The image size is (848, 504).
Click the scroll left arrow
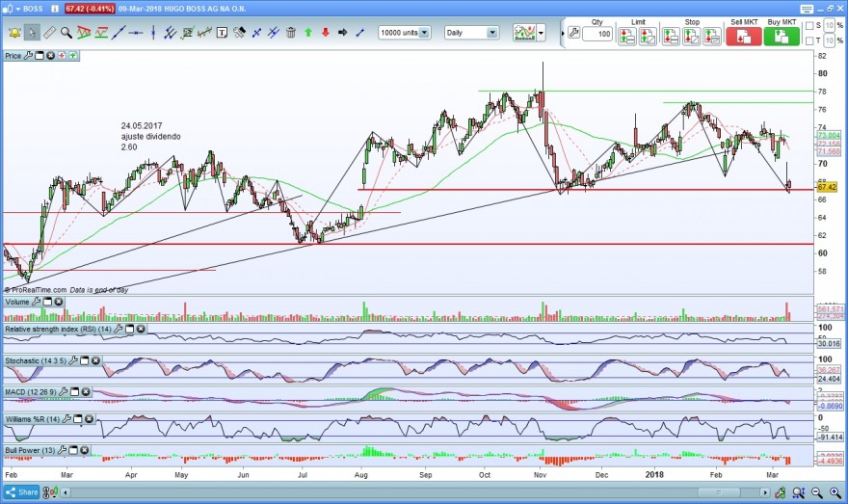tap(66, 492)
